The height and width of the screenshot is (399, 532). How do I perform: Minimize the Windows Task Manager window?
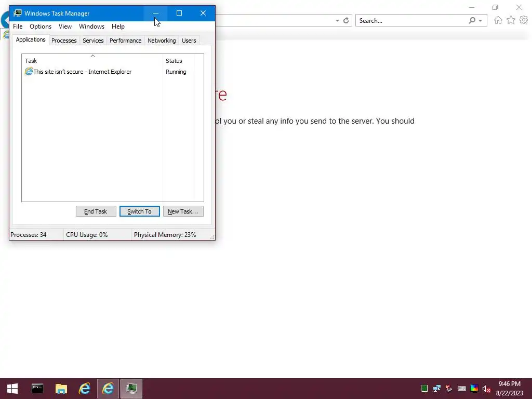[156, 13]
